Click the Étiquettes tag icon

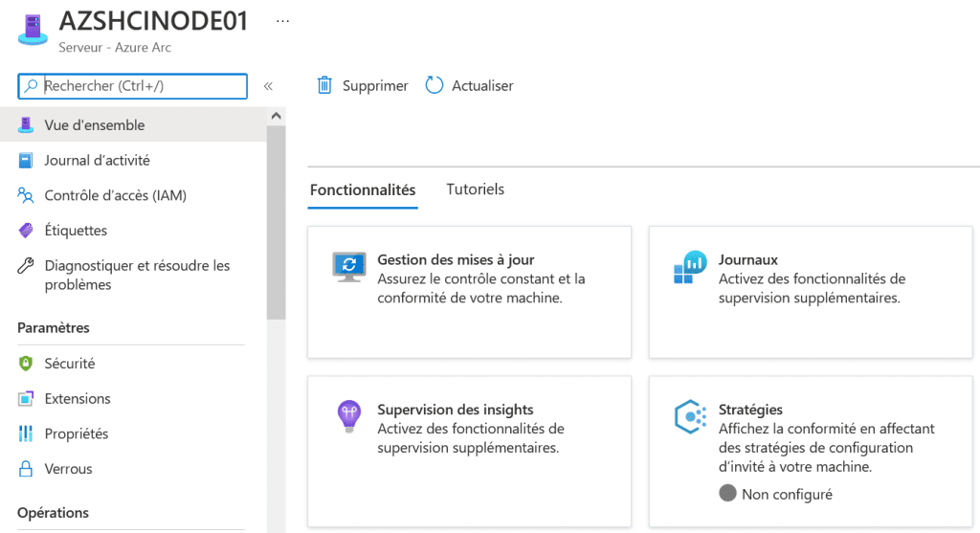(x=26, y=231)
